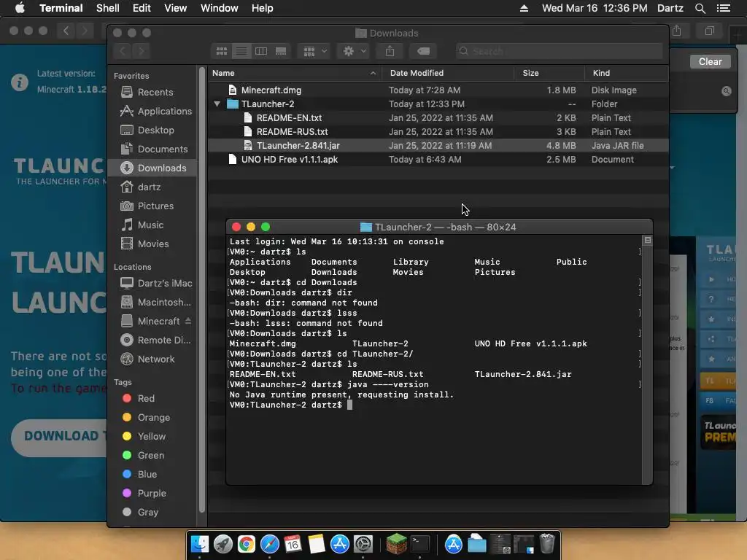Click Dartz user name in menu bar
The image size is (747, 560).
(670, 8)
